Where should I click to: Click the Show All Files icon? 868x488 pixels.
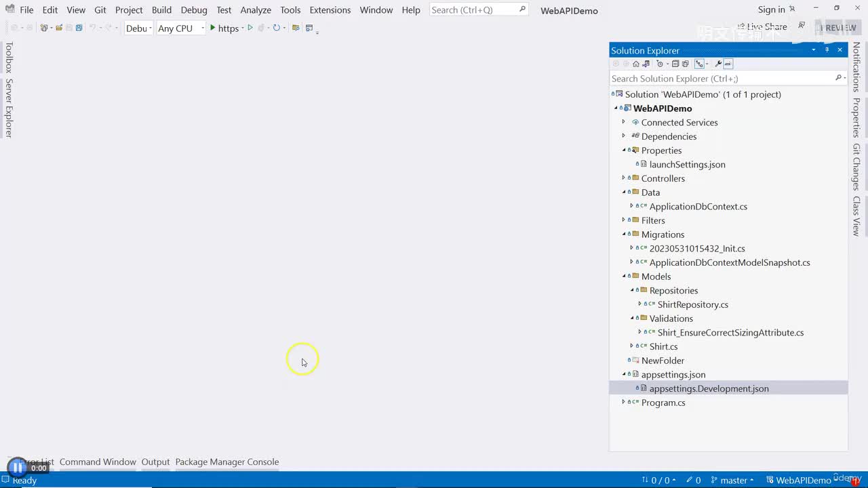click(x=686, y=64)
